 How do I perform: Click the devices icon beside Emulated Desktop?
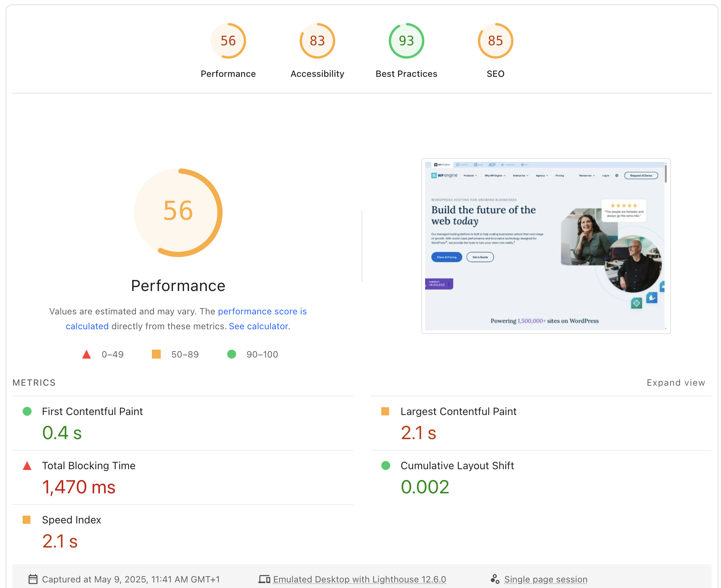[x=264, y=579]
